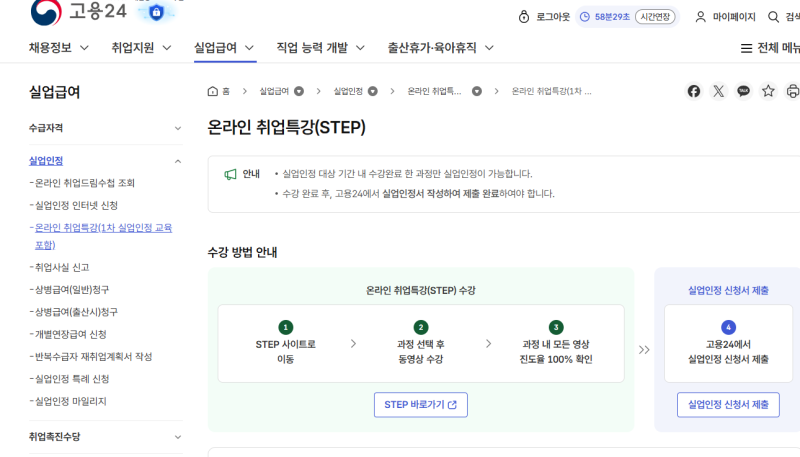Image resolution: width=800 pixels, height=457 pixels.
Task: Open 실업인정 특례 신청
Action: (72, 379)
